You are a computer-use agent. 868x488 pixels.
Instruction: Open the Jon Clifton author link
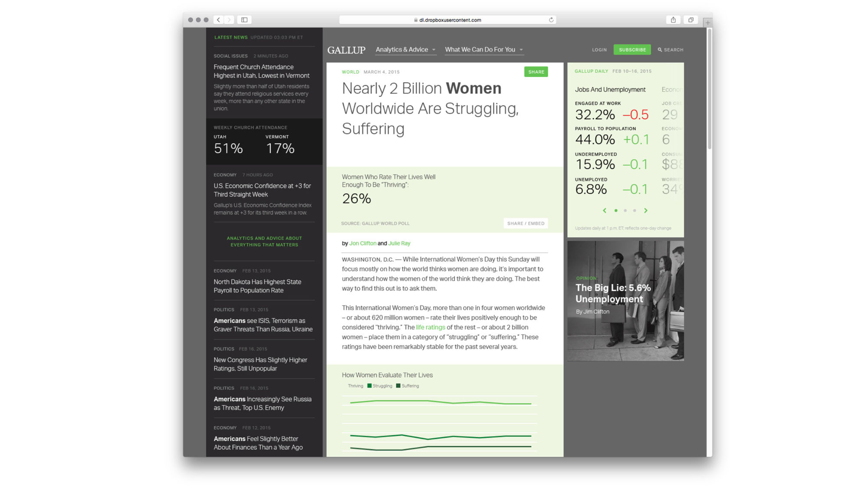pyautogui.click(x=362, y=243)
